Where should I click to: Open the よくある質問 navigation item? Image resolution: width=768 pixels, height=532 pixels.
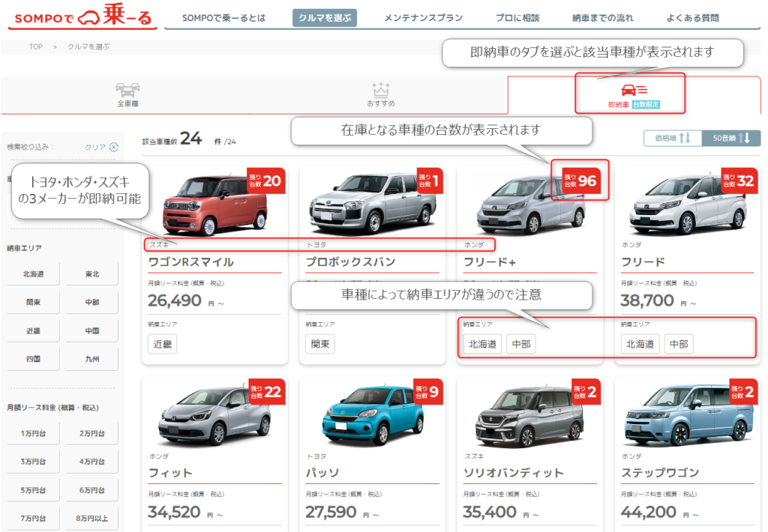[x=692, y=18]
